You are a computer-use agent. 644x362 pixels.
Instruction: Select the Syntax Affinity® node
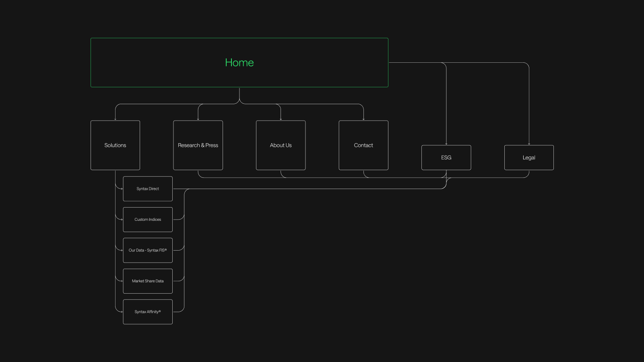pyautogui.click(x=147, y=312)
